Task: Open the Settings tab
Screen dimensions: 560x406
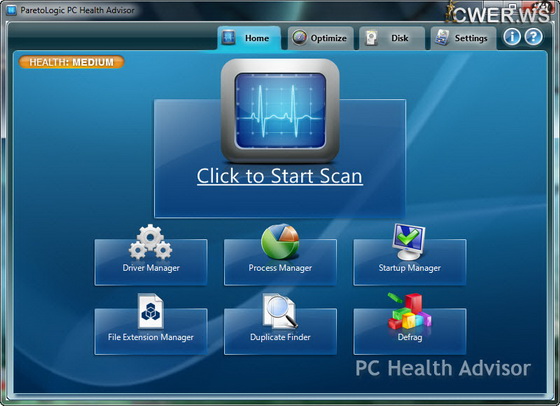Action: 463,38
